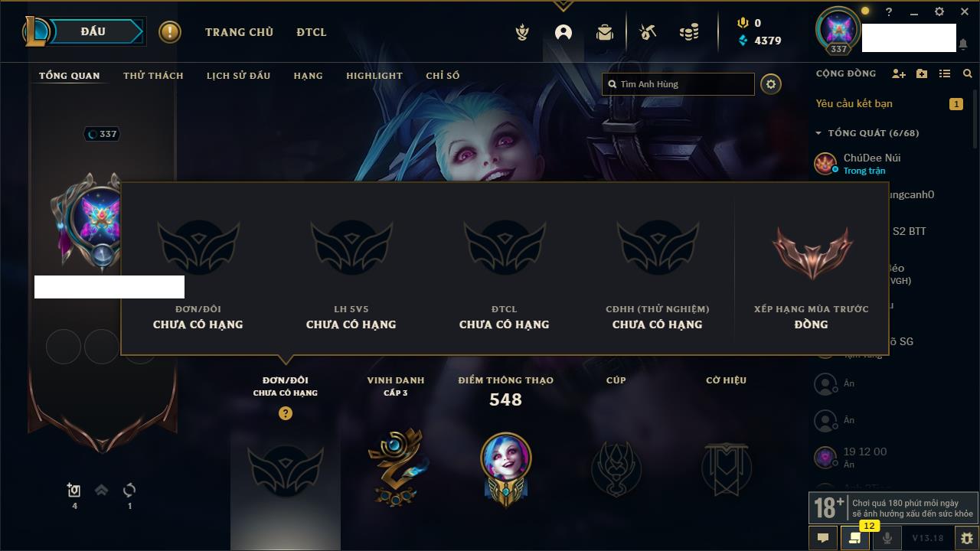Click the Tìm Anh Hùng search field
Screen dimensions: 980x551
click(x=678, y=84)
